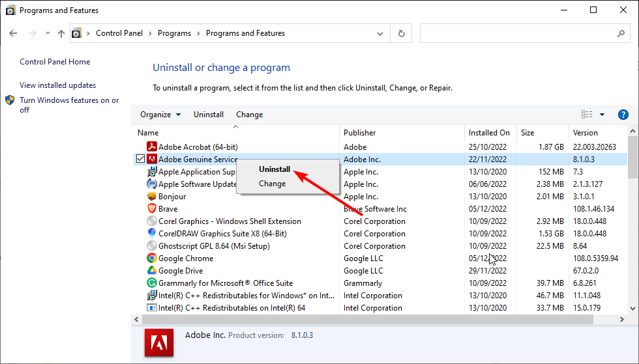Click Change in the toolbar
639x364 pixels.
249,115
